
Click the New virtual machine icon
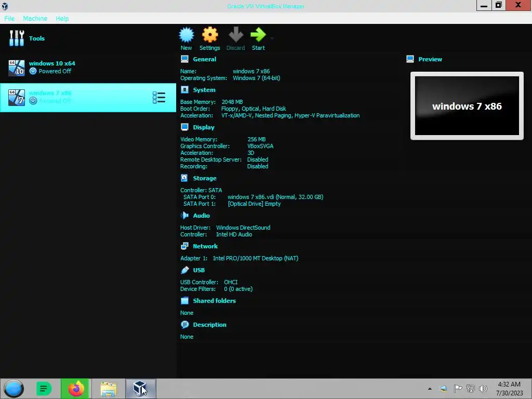click(187, 35)
